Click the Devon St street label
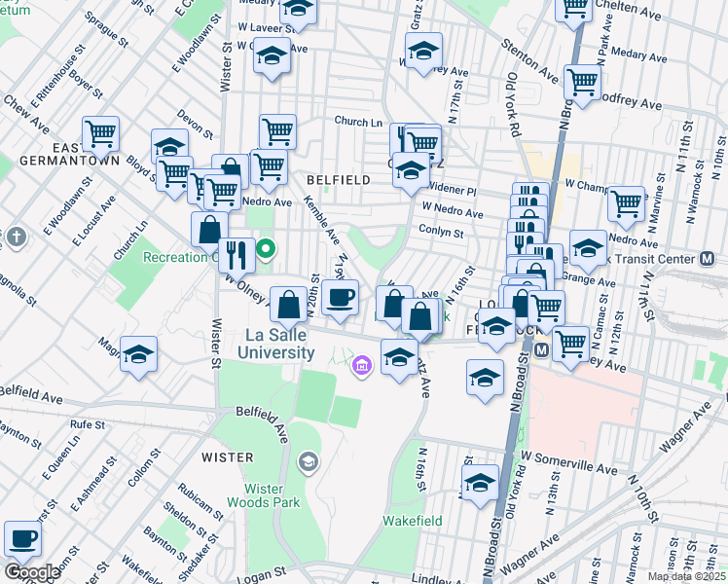Viewport: 728px width, 584px height. pyautogui.click(x=195, y=125)
